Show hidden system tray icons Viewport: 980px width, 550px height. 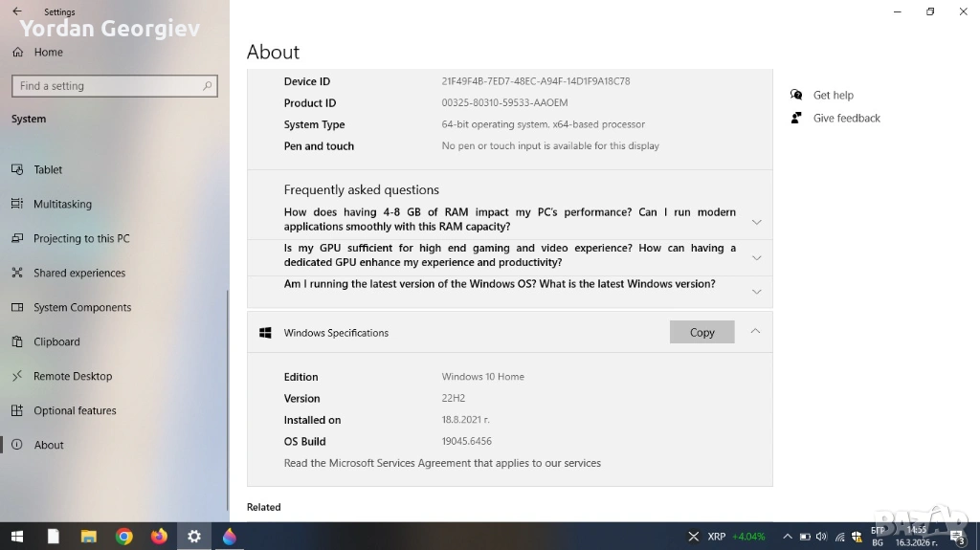[x=788, y=537]
